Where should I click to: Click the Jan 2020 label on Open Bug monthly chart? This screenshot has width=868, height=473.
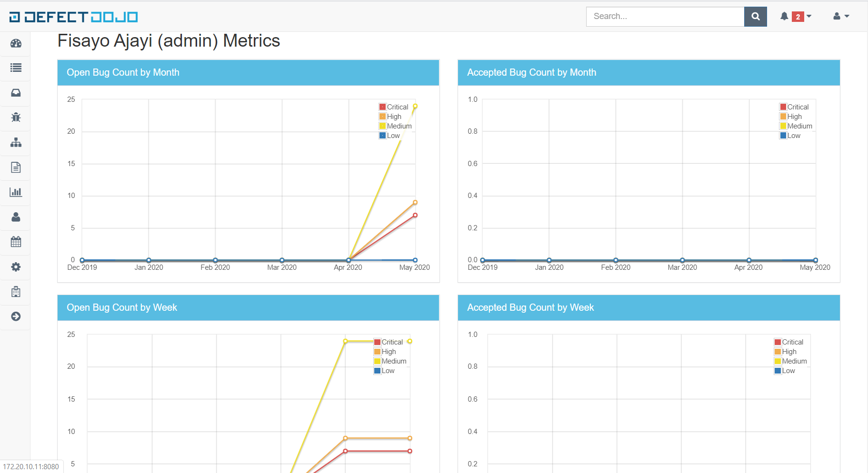[149, 267]
